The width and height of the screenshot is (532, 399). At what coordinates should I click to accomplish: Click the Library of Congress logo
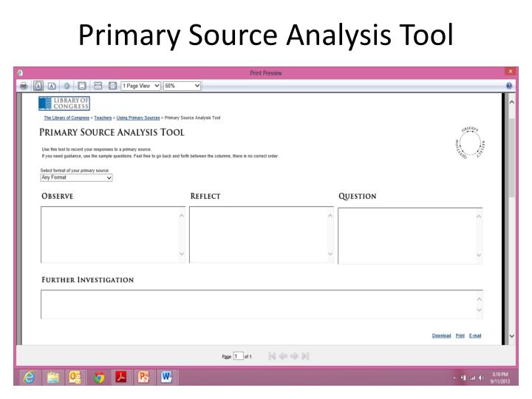(x=64, y=103)
